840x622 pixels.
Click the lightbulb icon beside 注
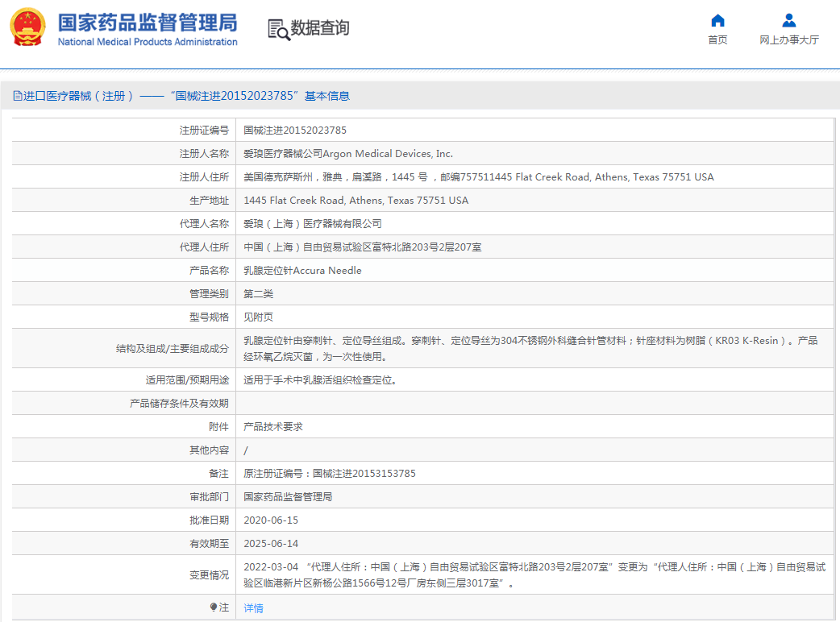coord(214,607)
